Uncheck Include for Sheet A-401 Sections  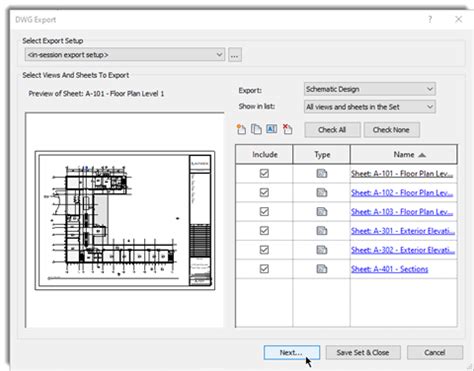(x=264, y=269)
